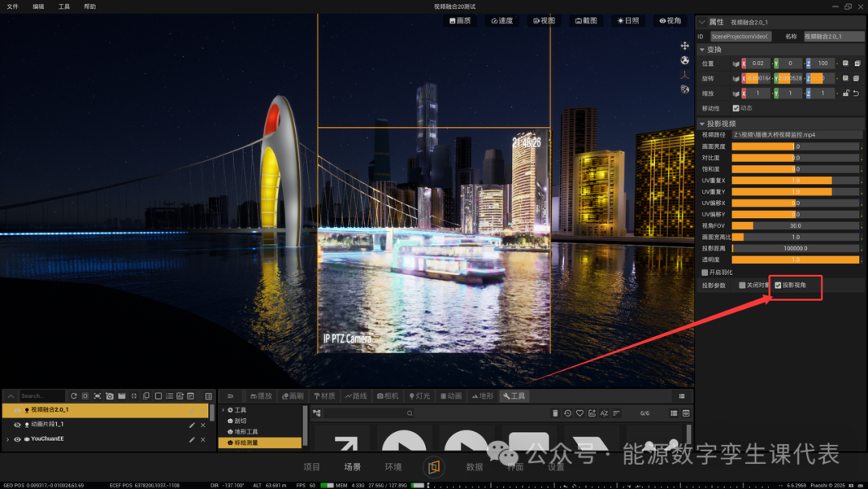Expand the YouChuanEE tree item
This screenshot has width=868, height=489.
coord(7,439)
